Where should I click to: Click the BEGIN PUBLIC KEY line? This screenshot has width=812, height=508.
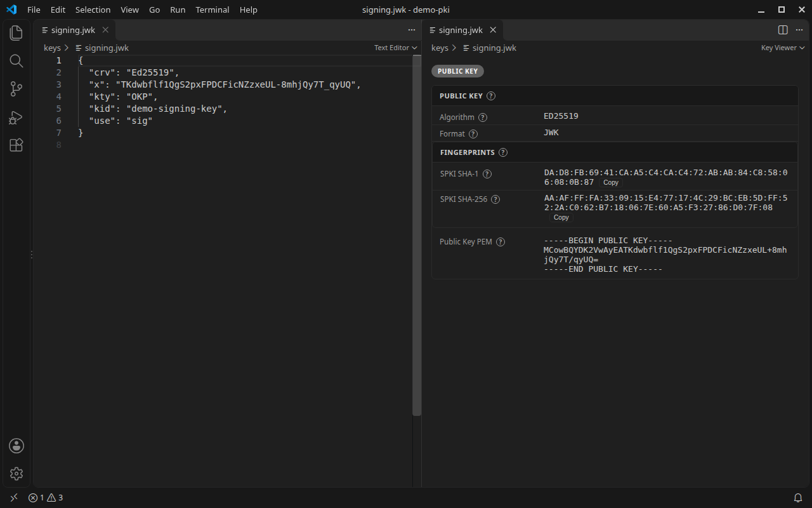(608, 241)
